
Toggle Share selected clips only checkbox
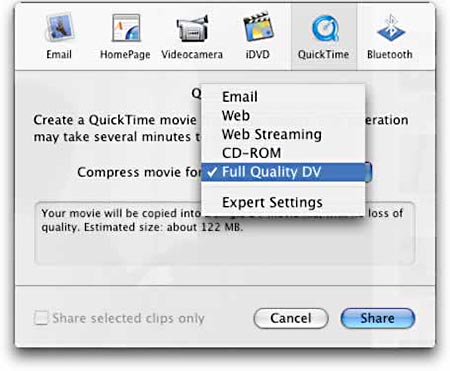click(x=41, y=318)
